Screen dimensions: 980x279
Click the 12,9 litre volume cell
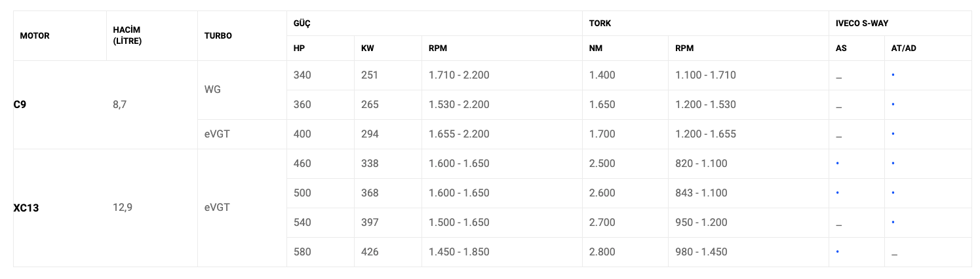tap(123, 208)
